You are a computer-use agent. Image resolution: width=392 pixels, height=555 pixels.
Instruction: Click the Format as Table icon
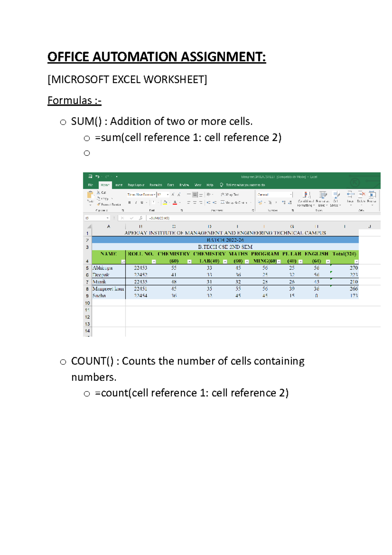pos(323,195)
